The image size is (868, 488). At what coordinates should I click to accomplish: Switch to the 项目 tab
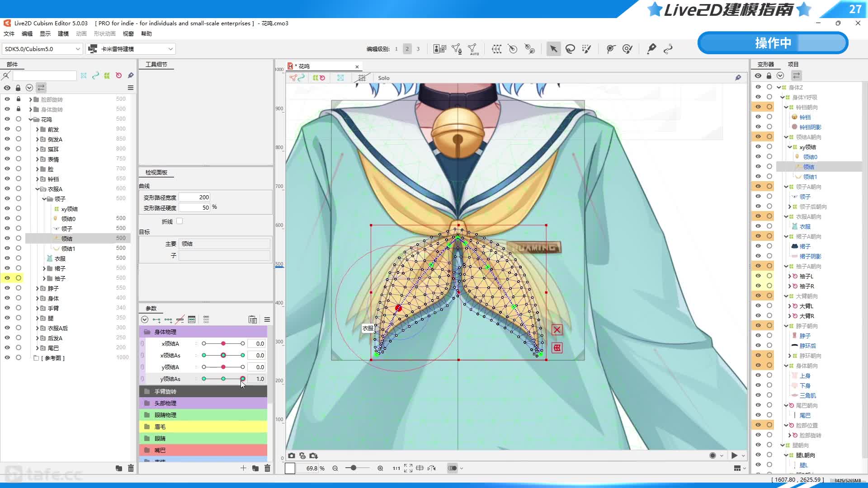click(793, 64)
